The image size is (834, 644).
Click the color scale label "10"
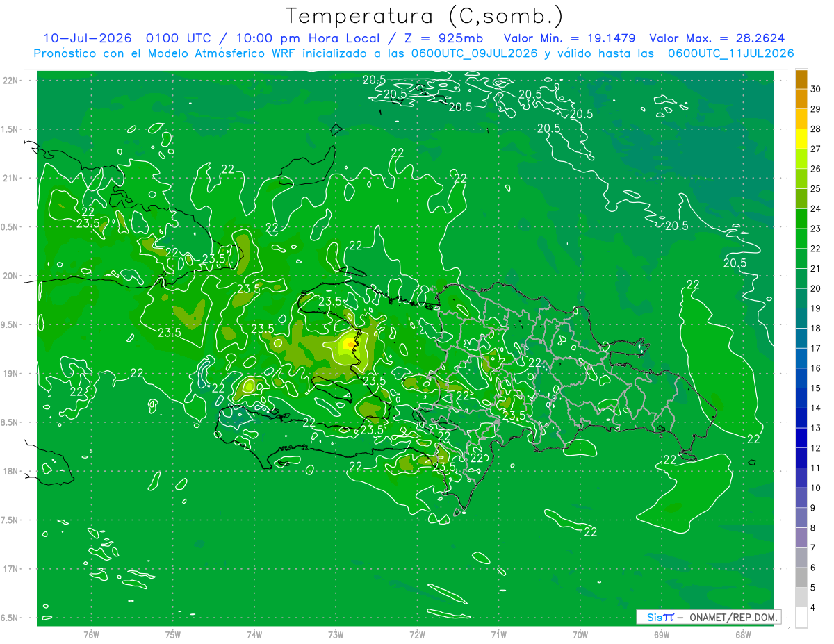pos(816,488)
